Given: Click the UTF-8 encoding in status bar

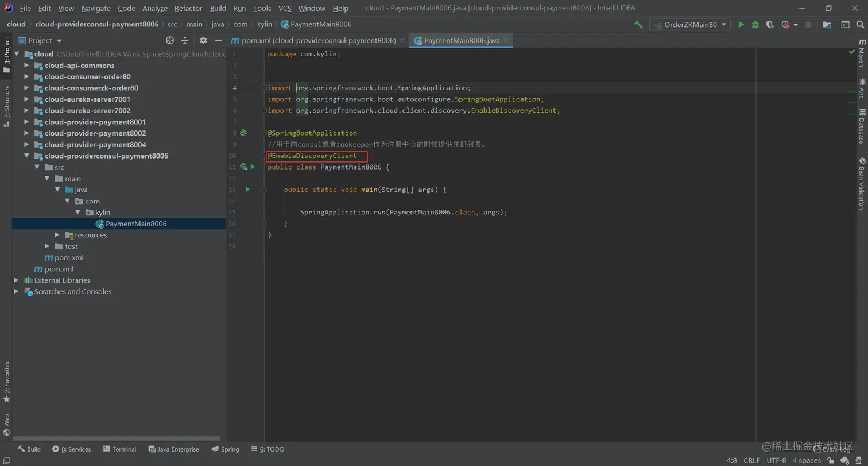Looking at the screenshot, I should [x=776, y=460].
